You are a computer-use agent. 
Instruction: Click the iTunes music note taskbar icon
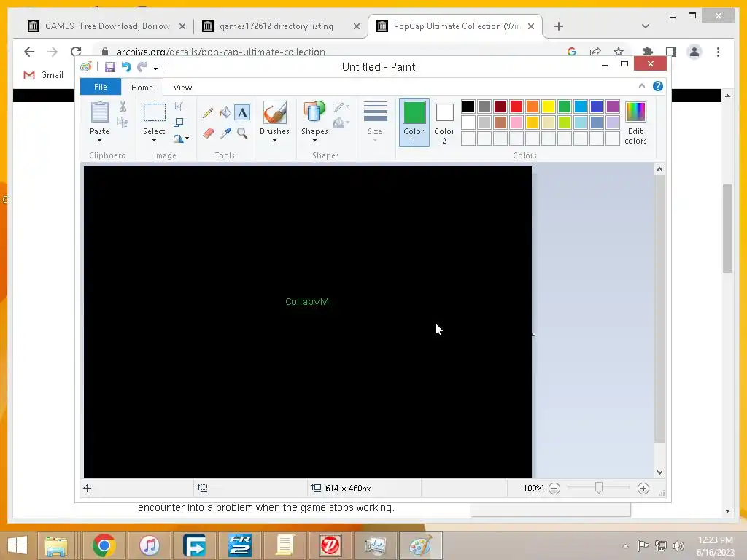149,545
